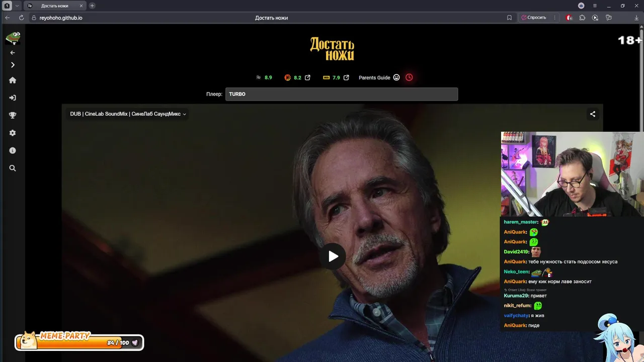Click the browser back arrow
This screenshot has height=362, width=644.
coord(7,18)
